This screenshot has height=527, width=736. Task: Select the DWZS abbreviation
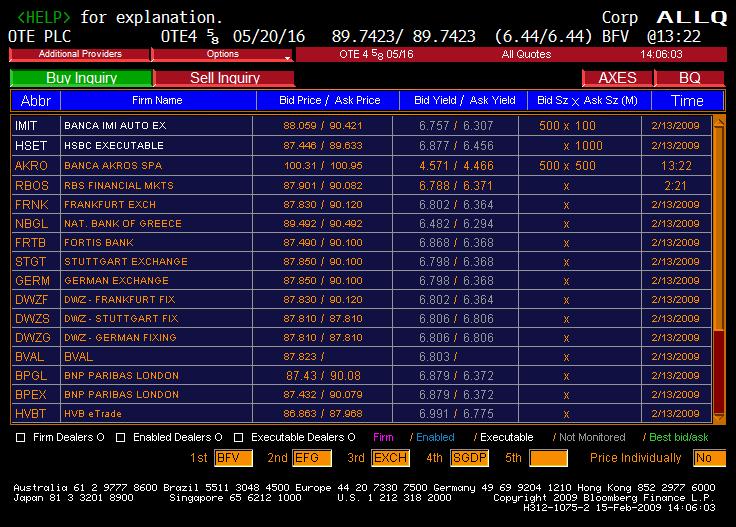pos(32,319)
